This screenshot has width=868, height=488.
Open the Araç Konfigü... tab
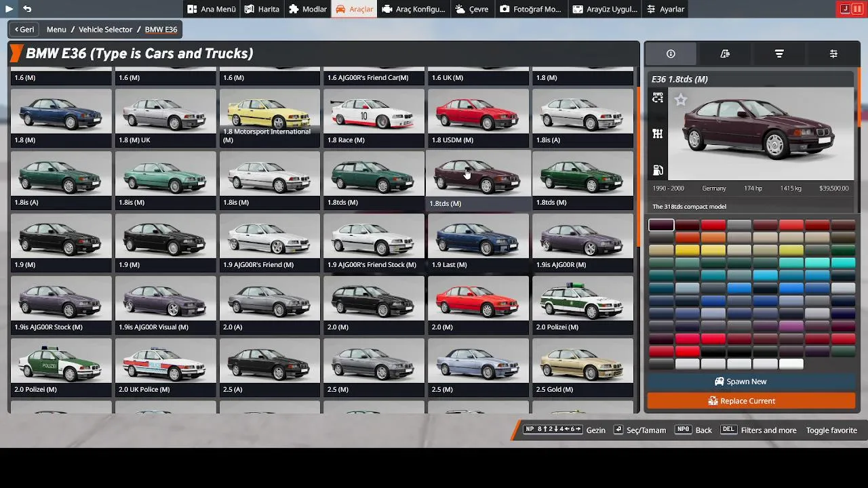[x=413, y=9]
